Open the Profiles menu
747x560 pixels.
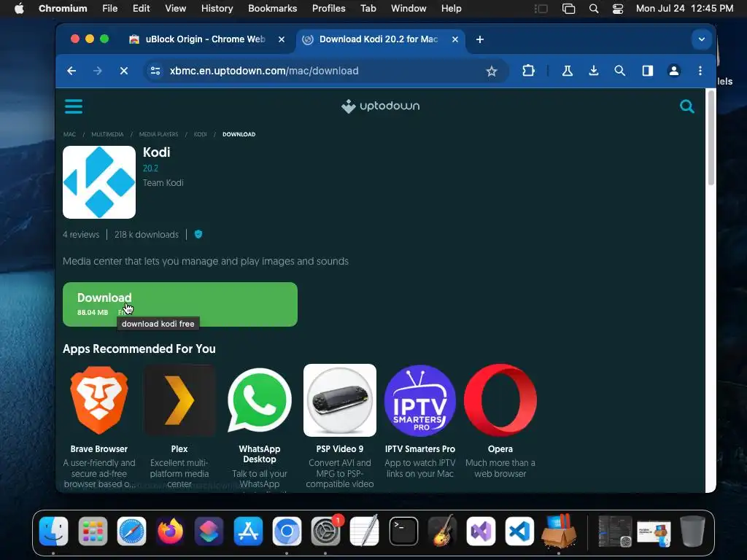click(x=329, y=9)
